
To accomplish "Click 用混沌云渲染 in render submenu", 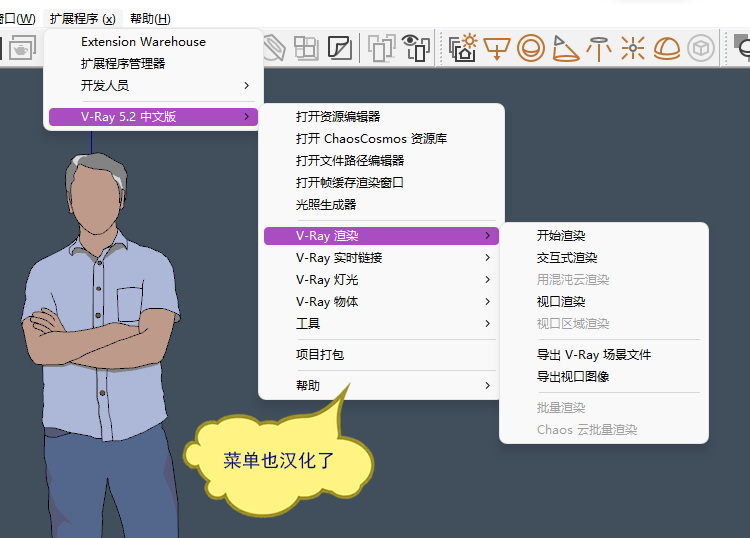I will 604,280.
